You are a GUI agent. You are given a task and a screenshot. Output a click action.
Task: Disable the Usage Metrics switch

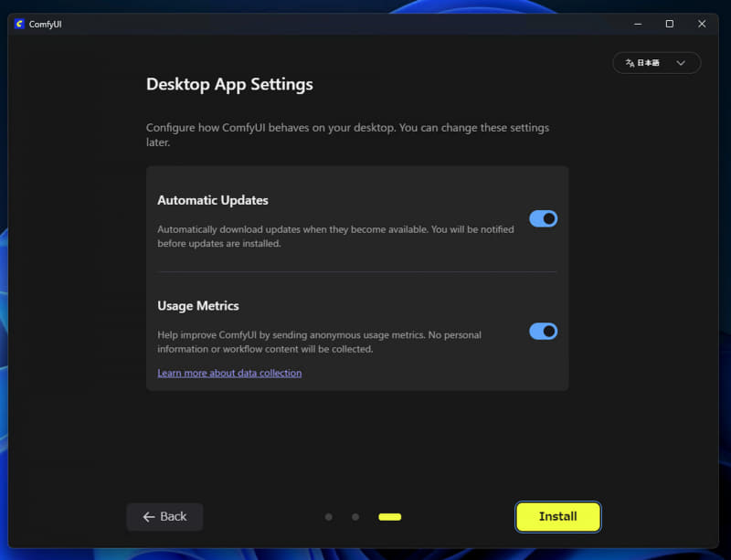point(543,331)
